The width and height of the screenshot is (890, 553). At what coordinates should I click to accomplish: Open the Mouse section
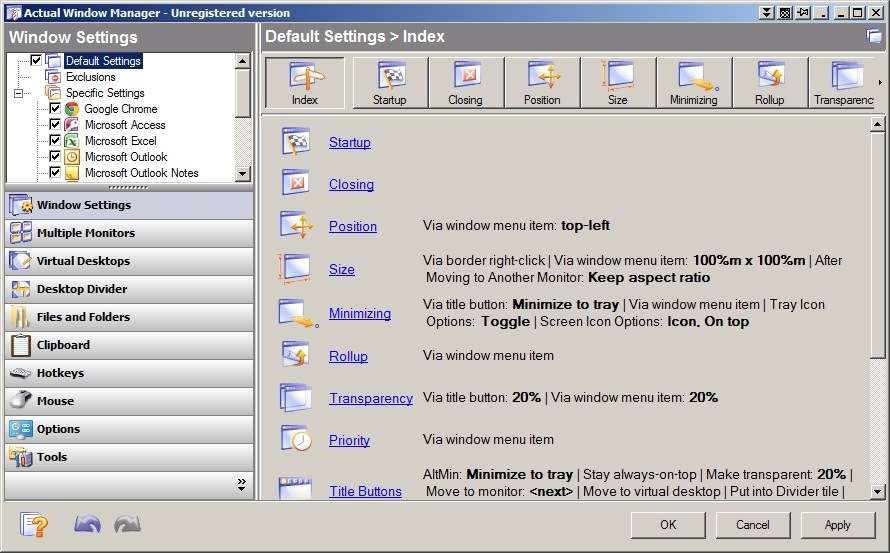pos(129,401)
